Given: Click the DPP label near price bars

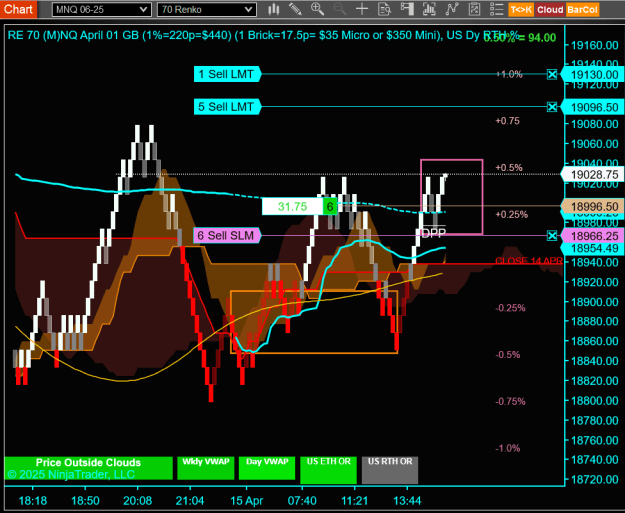Looking at the screenshot, I should coord(433,233).
